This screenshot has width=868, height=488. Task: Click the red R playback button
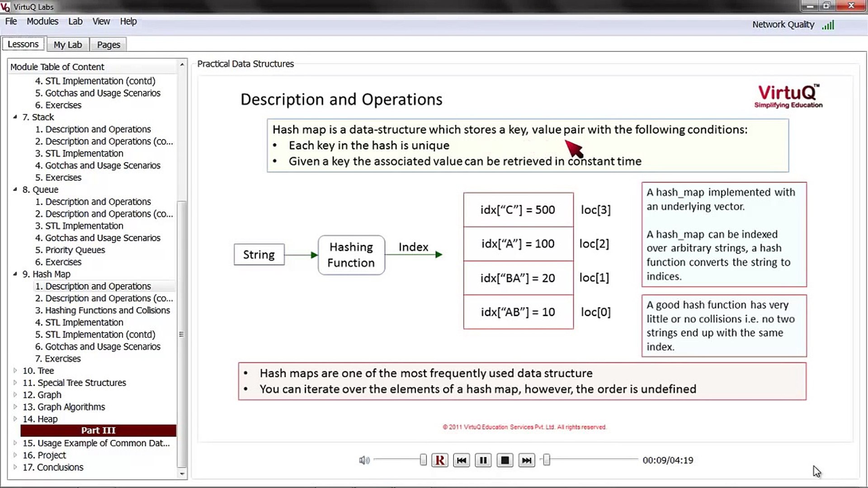[439, 460]
